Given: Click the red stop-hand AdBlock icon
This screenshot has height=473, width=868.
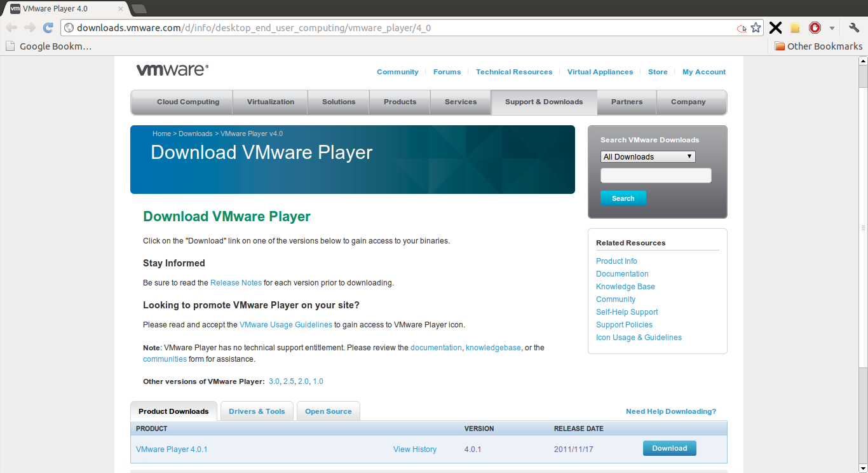Looking at the screenshot, I should [815, 28].
